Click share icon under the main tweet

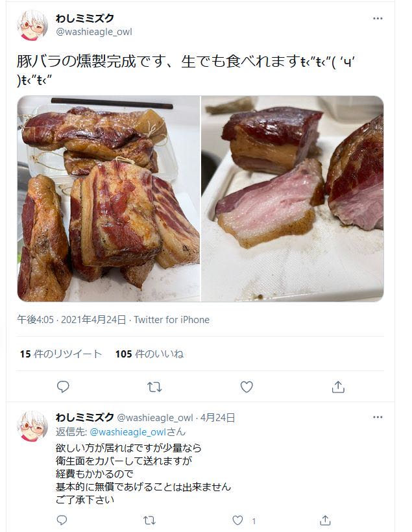tap(338, 387)
